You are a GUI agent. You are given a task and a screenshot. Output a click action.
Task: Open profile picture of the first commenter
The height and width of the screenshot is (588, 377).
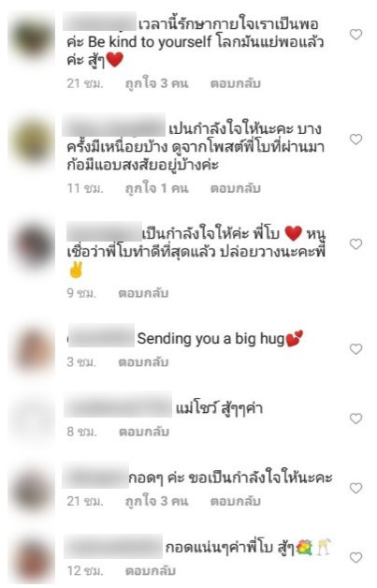[32, 37]
